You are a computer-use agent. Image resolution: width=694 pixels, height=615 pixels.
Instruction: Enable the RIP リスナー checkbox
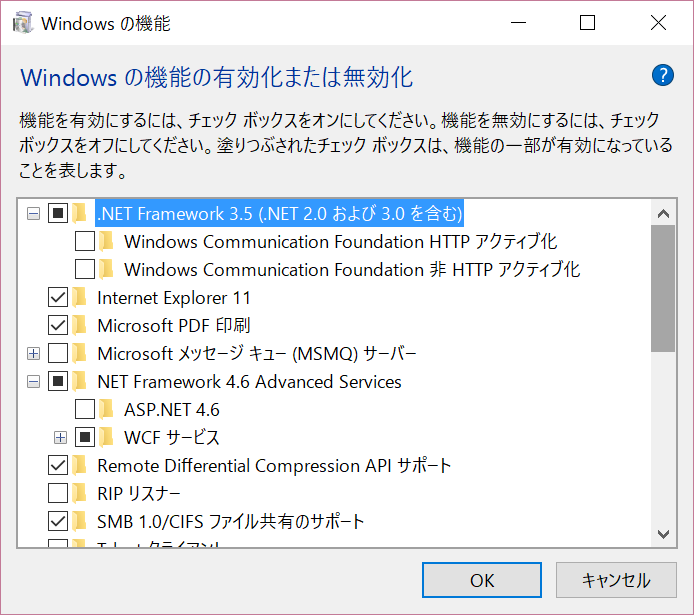(58, 494)
